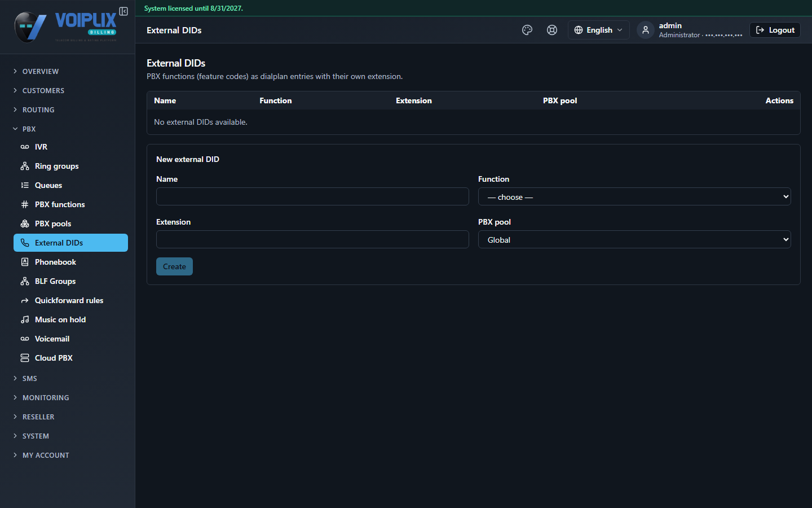
Task: Go to BLF Groups
Action: [70, 281]
